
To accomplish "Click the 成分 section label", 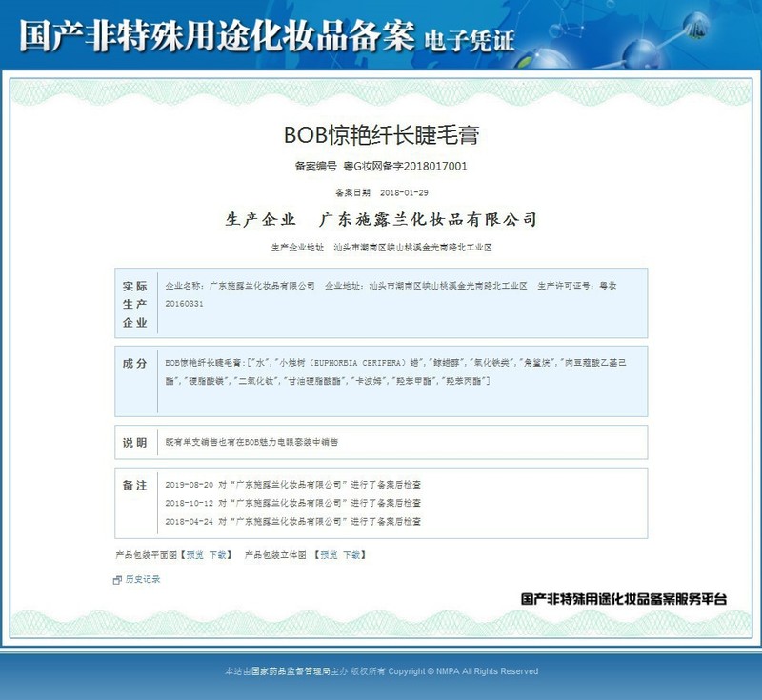I will [x=134, y=364].
